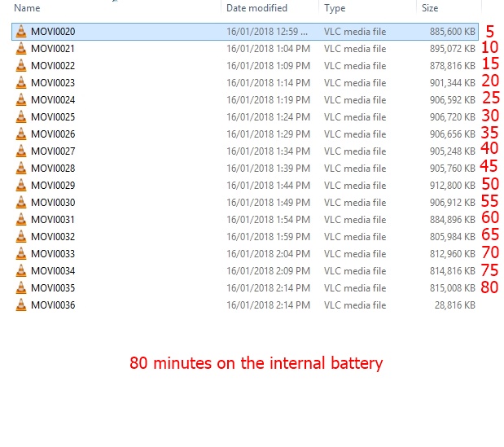
Task: Click the VLC cone icon for MOVI0027
Action: (21, 151)
